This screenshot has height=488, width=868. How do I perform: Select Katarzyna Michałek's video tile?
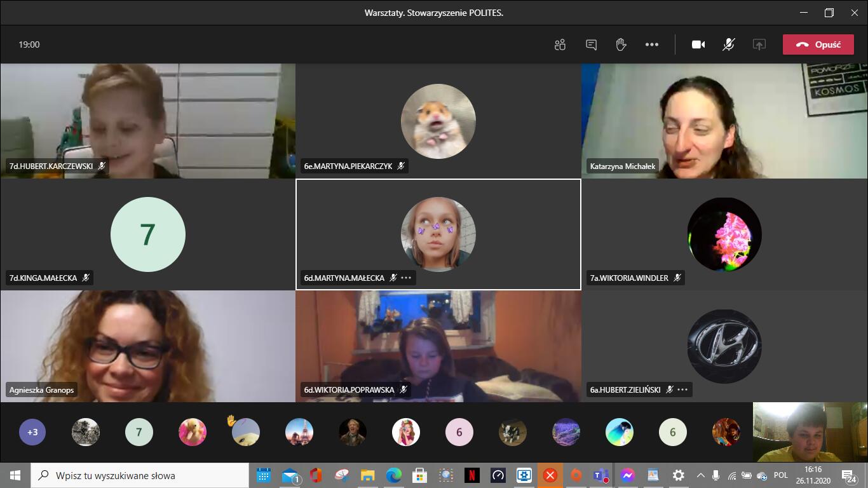coord(724,121)
